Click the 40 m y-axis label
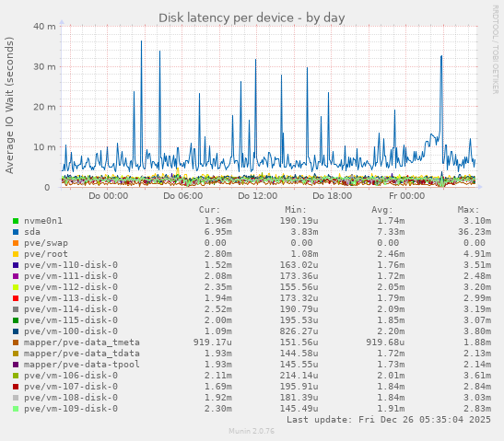 tap(44, 27)
